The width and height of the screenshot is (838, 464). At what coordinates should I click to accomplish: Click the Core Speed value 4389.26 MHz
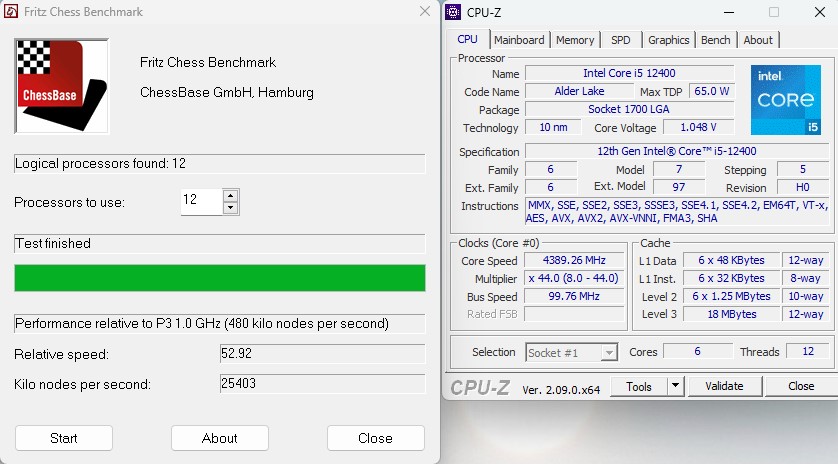tap(574, 260)
